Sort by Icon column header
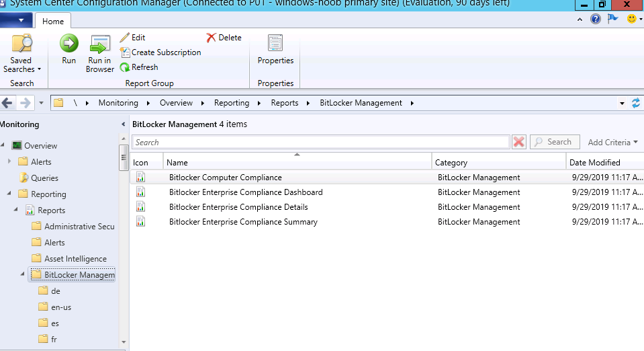The width and height of the screenshot is (644, 351). click(146, 162)
